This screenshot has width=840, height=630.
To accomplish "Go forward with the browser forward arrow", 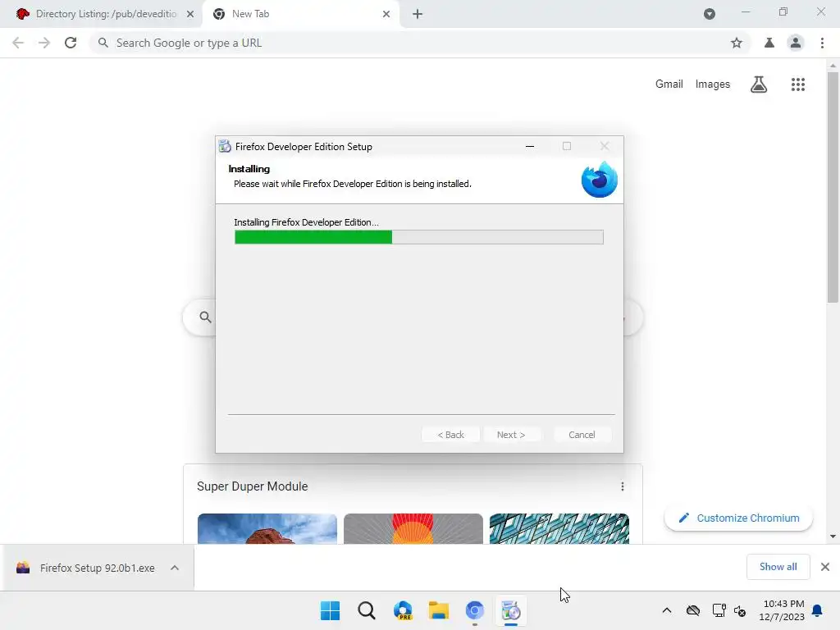I will coord(44,43).
